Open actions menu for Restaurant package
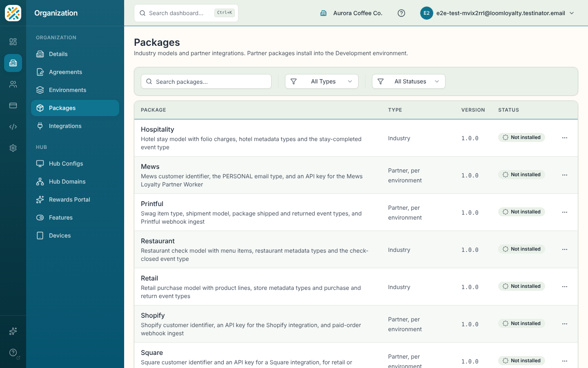The width and height of the screenshot is (588, 368). point(565,249)
